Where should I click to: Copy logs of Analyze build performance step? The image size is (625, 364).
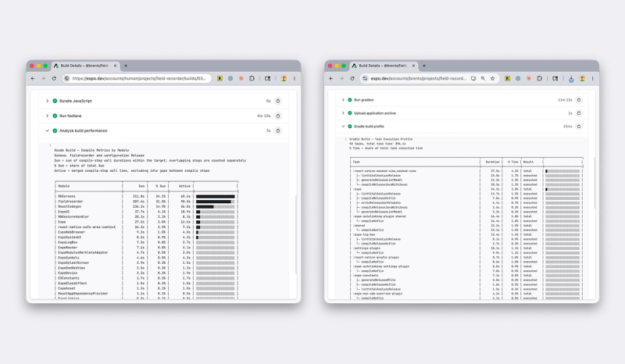tap(278, 130)
